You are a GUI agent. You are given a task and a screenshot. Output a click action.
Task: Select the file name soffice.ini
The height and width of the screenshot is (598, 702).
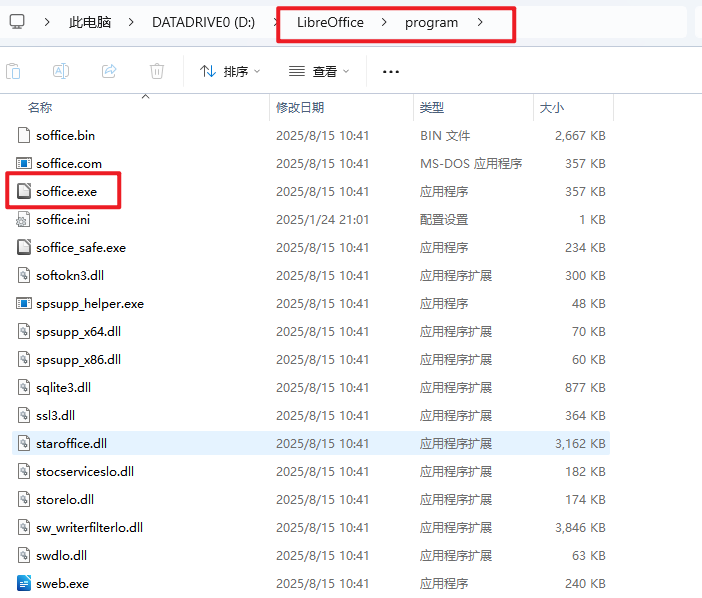[x=63, y=220]
